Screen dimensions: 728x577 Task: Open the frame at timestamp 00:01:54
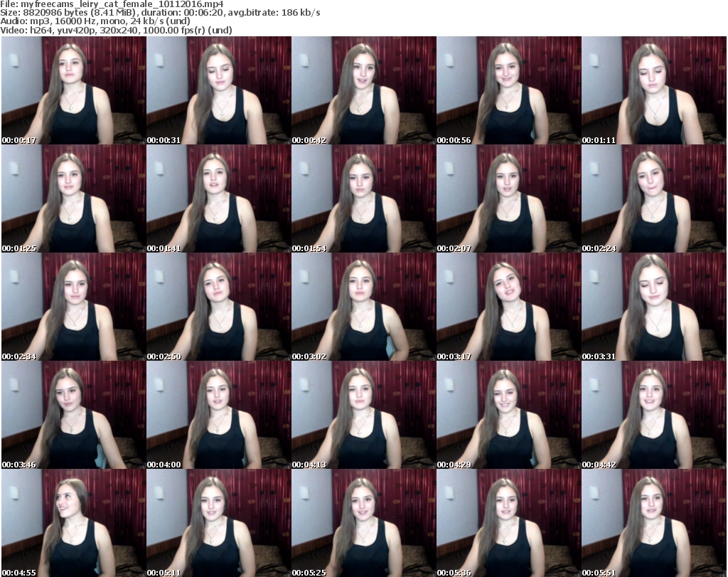tap(364, 198)
